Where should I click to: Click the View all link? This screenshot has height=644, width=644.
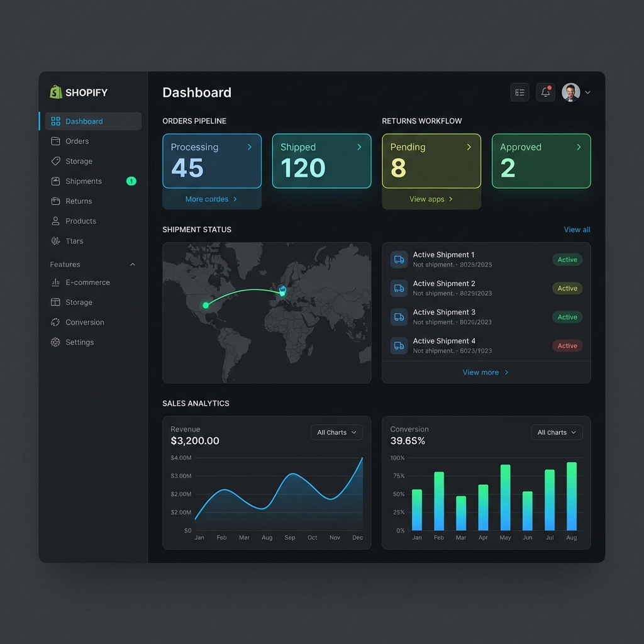(576, 230)
